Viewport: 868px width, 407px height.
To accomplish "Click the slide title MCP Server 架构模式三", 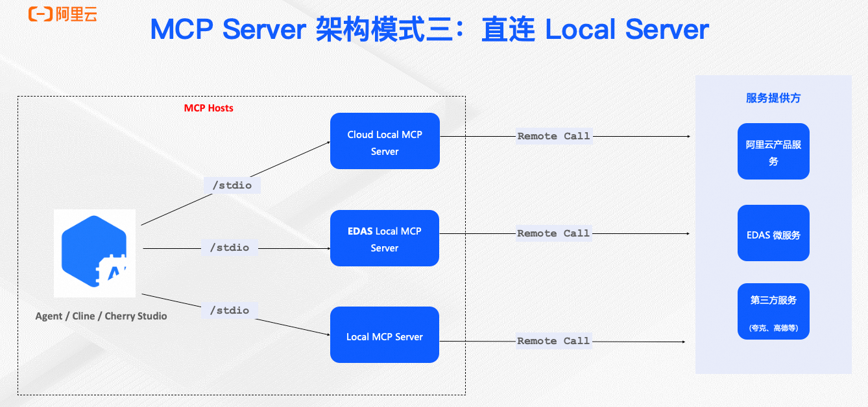I will tap(429, 30).
